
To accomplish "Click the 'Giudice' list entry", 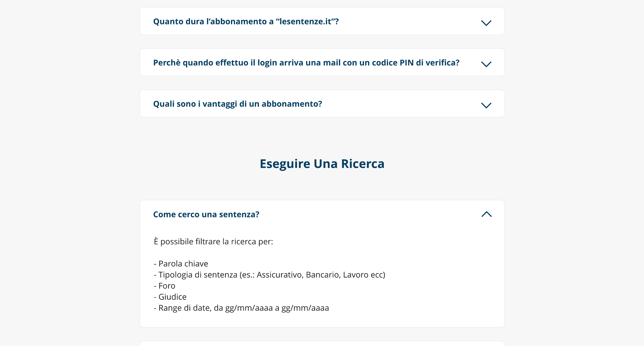I will click(170, 297).
